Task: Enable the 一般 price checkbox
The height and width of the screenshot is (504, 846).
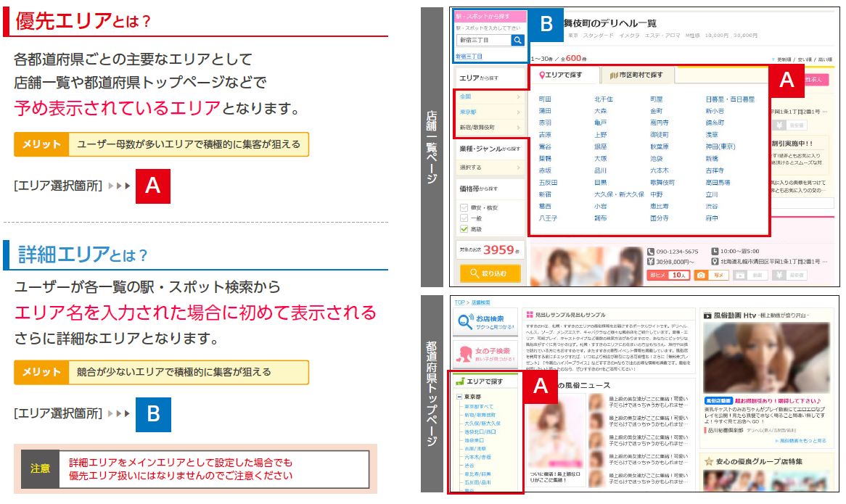Action: tap(464, 218)
